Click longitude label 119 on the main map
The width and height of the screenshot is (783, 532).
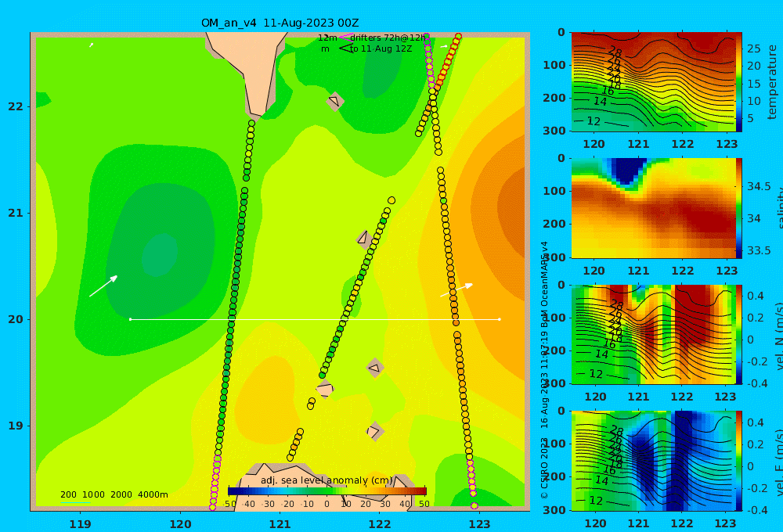(81, 524)
